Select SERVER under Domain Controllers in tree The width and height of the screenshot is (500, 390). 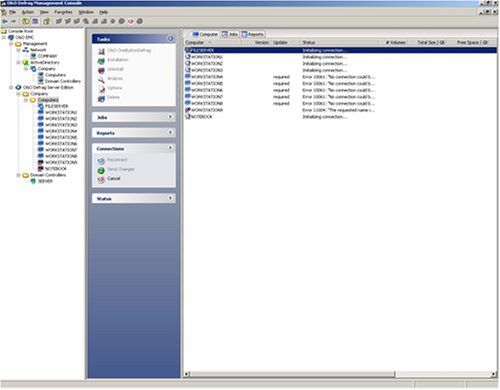click(x=45, y=181)
